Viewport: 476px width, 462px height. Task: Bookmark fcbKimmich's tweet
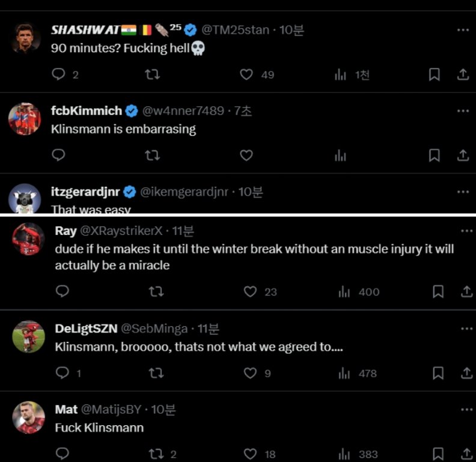click(x=434, y=156)
